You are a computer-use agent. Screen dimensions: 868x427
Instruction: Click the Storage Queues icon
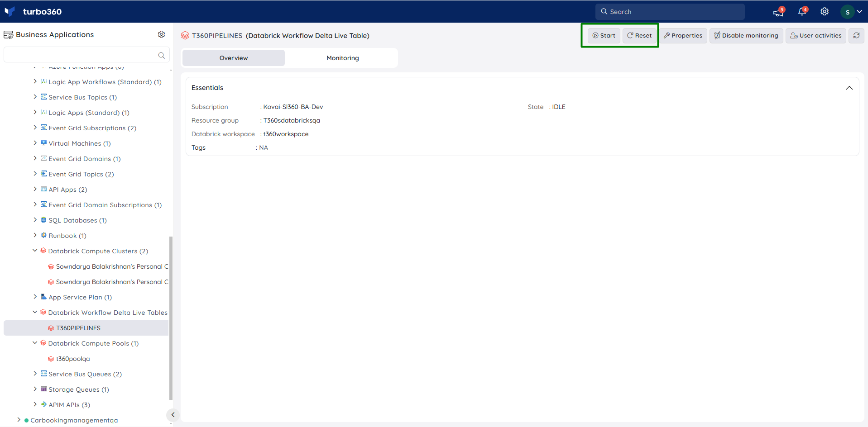coord(43,389)
